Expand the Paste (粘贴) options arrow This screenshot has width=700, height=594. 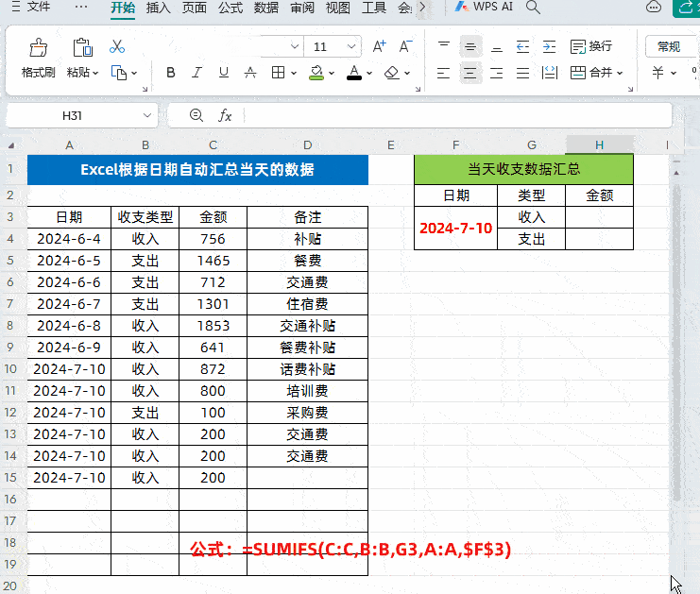[95, 73]
